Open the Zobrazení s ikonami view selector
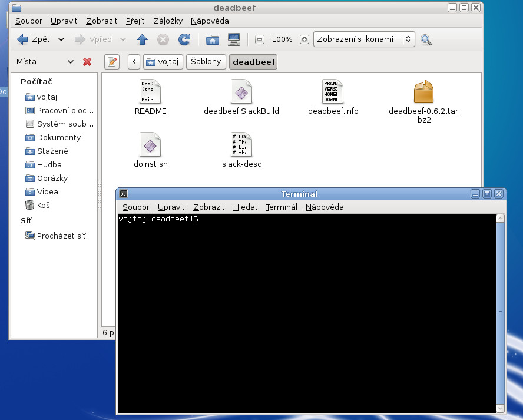 pos(364,39)
